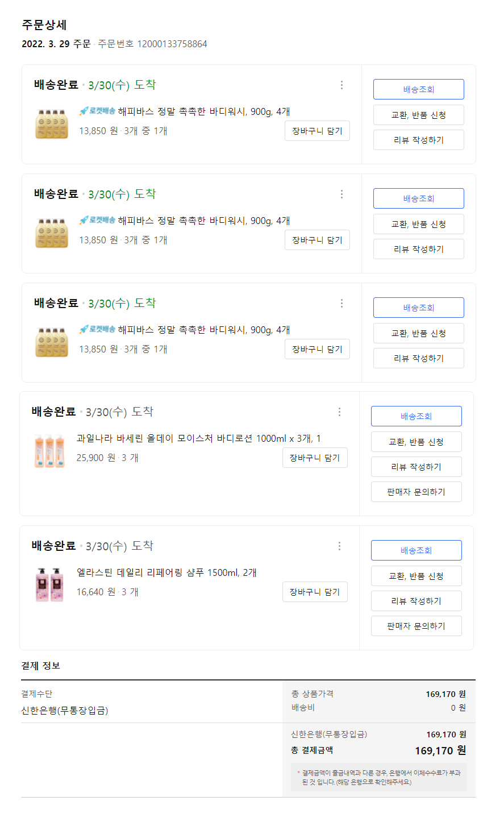Open the 엘라스틴 데일리 리페어링 샴푸 product title
The image size is (504, 830).
(166, 572)
